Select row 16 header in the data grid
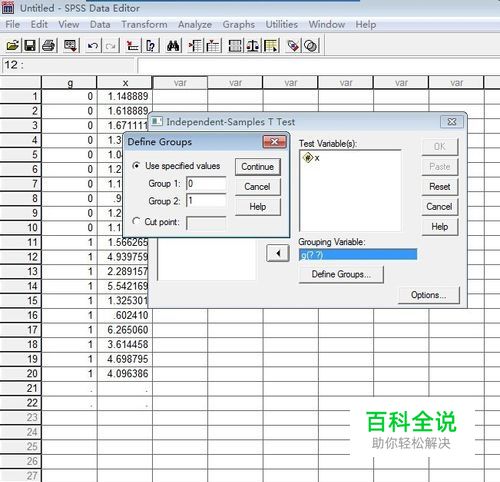This screenshot has width=500, height=482. [x=21, y=315]
